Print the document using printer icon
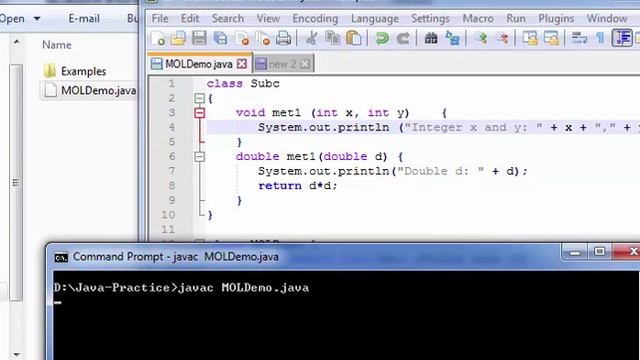 pos(283,38)
